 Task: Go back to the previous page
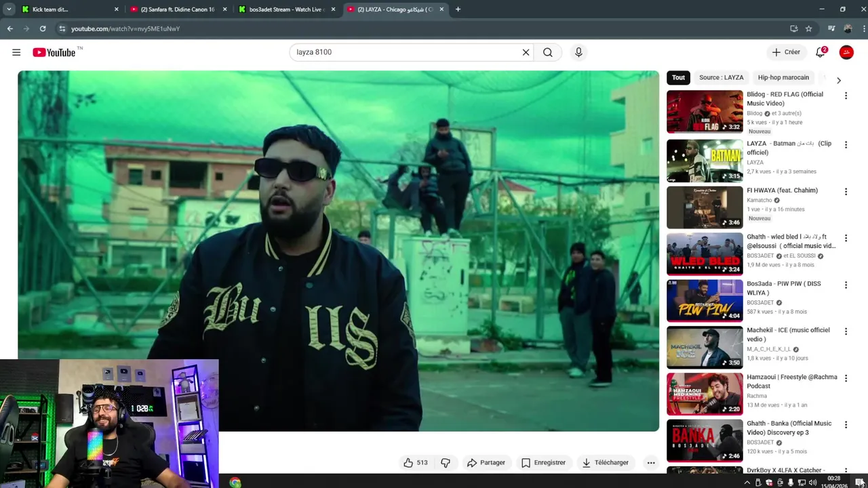[10, 28]
